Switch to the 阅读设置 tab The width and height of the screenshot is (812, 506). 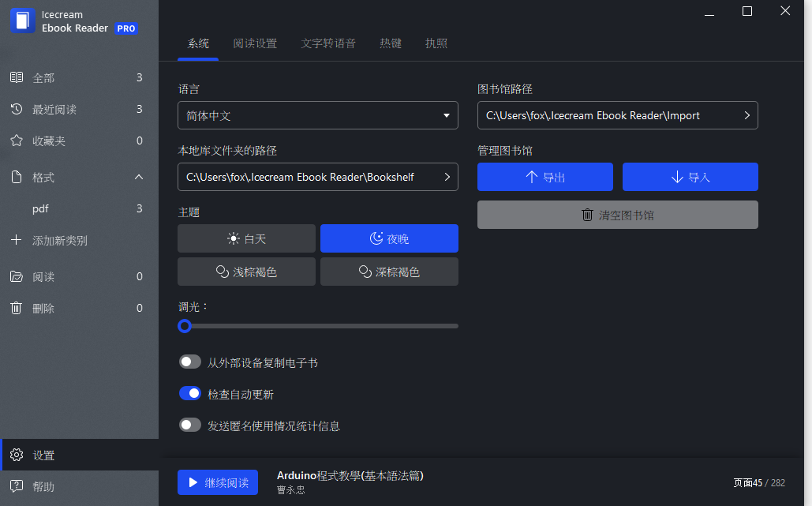coord(255,44)
